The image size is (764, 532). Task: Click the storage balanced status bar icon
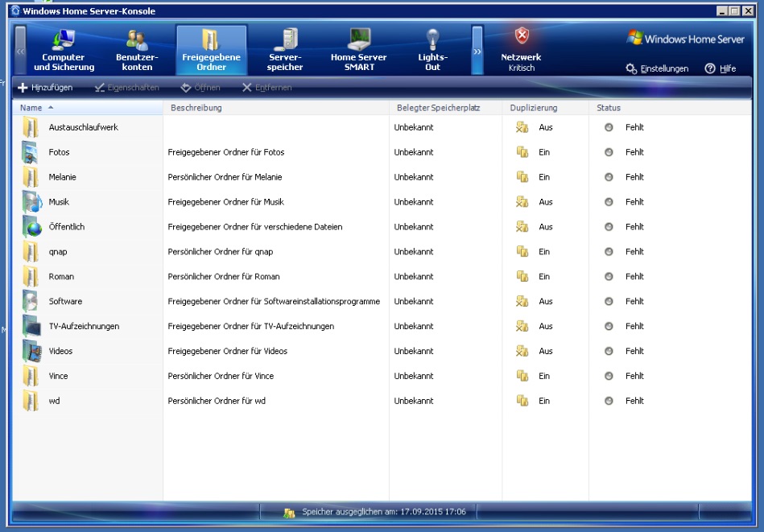(289, 512)
